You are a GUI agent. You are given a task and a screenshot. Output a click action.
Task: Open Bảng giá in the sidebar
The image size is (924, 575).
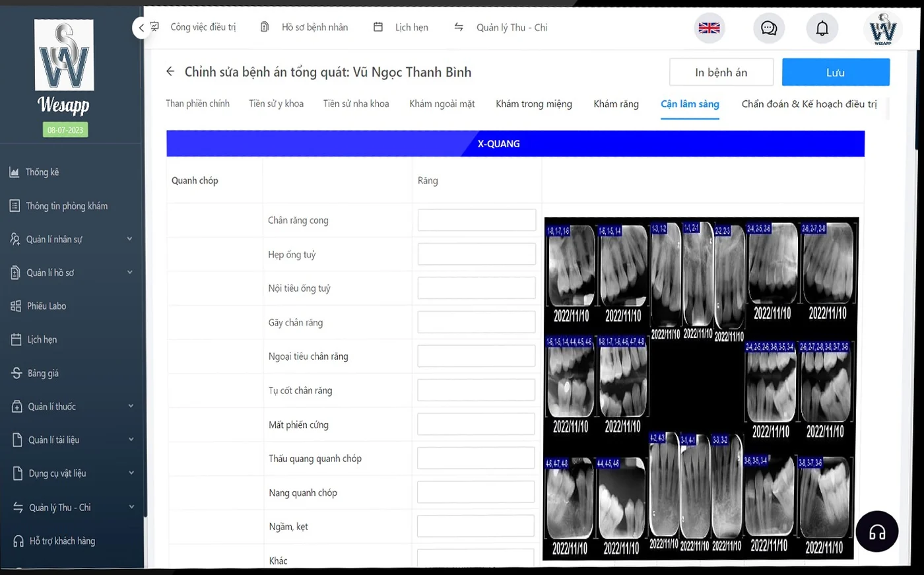point(43,373)
